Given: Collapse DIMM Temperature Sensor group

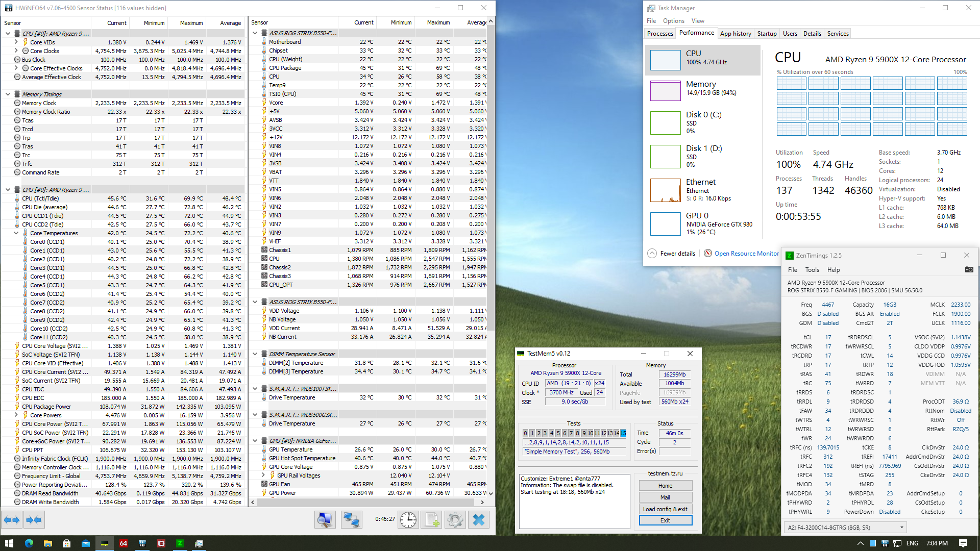Looking at the screenshot, I should pos(255,354).
